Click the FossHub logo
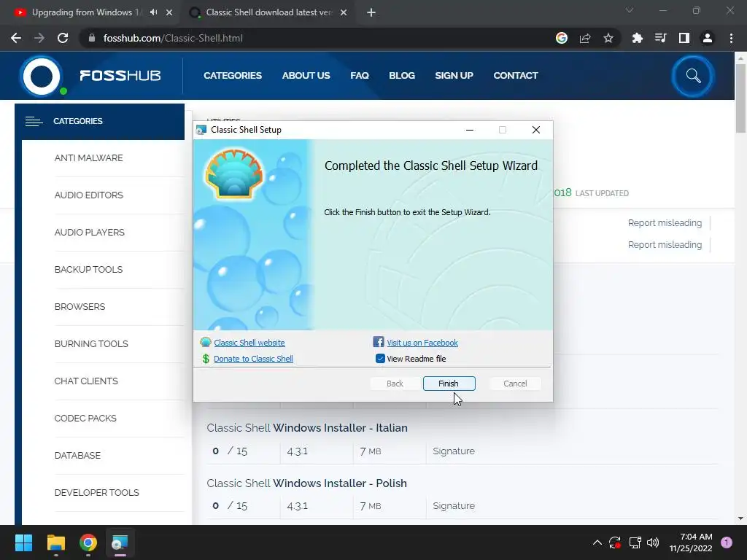 pos(90,76)
